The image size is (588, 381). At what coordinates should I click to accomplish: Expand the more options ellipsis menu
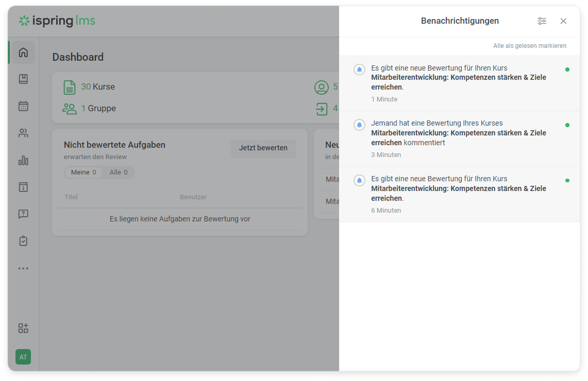pyautogui.click(x=23, y=268)
